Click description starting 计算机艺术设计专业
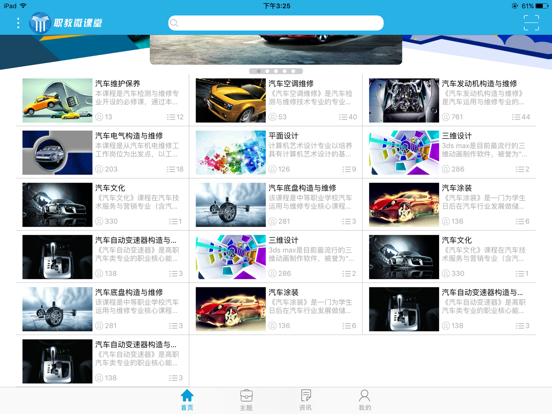Viewport: 552px width, 414px height. coord(310,150)
